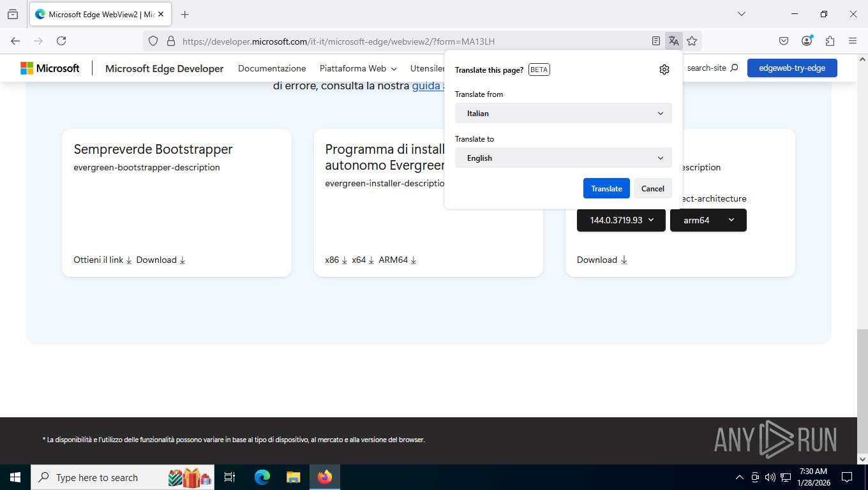Reload the current page
Viewport: 868px width, 490px height.
[61, 41]
